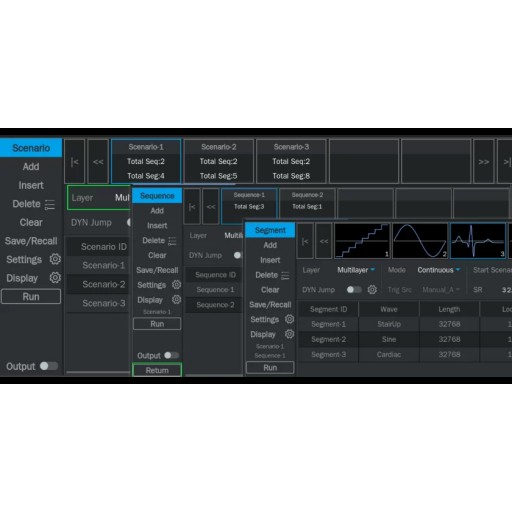Select the Cardiac waveform thumbnail 3
Image resolution: width=512 pixels, height=512 pixels.
(478, 241)
